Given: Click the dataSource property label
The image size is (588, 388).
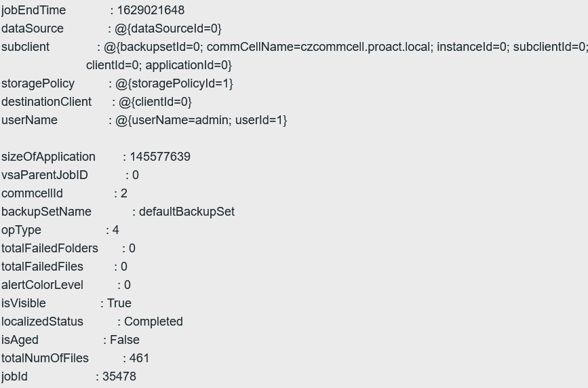Looking at the screenshot, I should coord(33,28).
